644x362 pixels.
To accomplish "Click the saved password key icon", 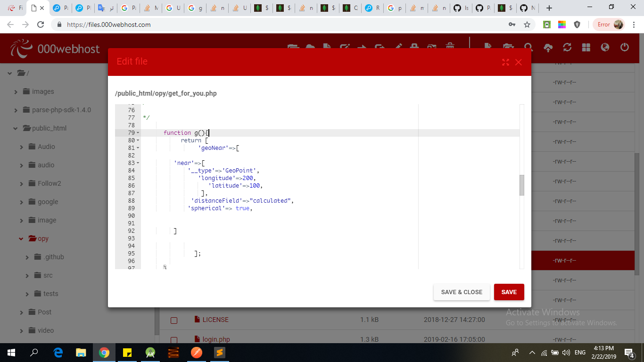I will pyautogui.click(x=512, y=25).
